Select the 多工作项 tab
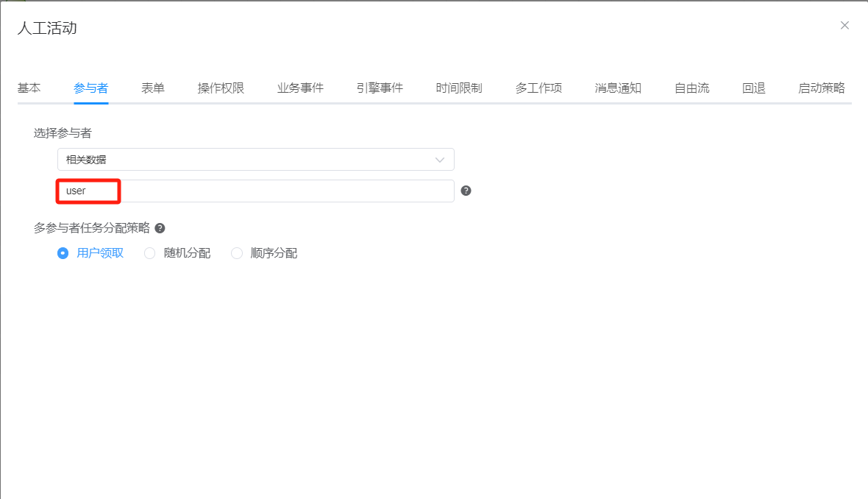This screenshot has height=499, width=868. tap(538, 87)
